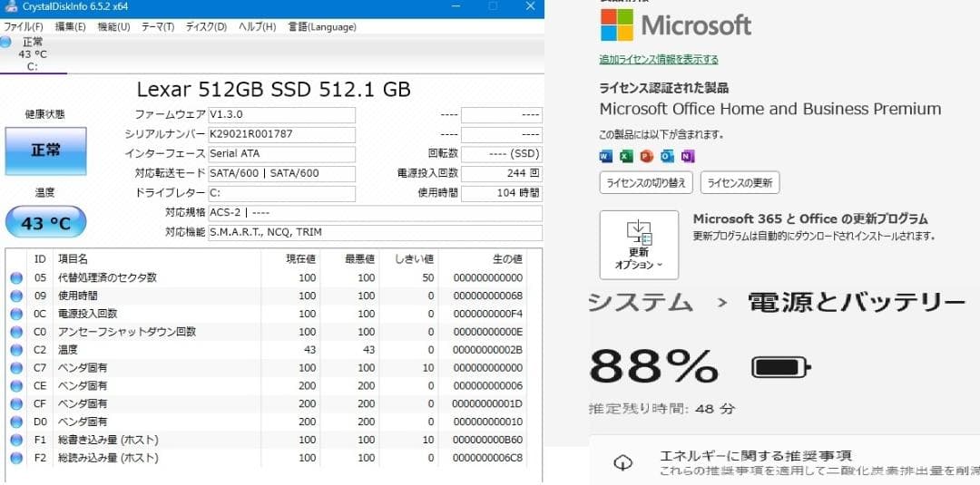Click the Lexar 512GB SSD title
This screenshot has width=980, height=485.
click(274, 89)
